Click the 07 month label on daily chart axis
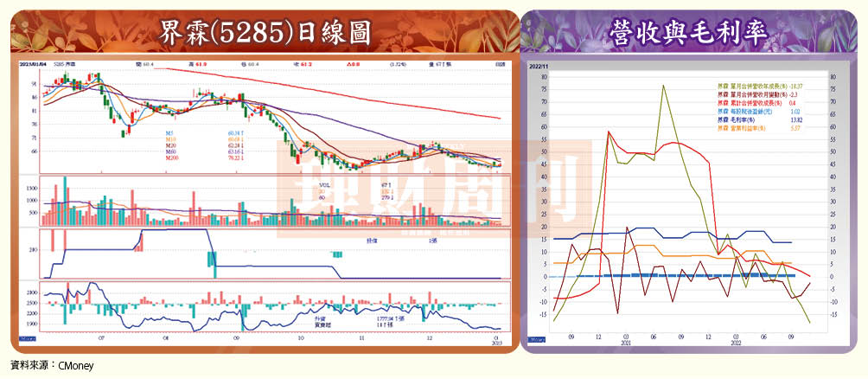Image resolution: width=868 pixels, height=379 pixels. [x=100, y=337]
